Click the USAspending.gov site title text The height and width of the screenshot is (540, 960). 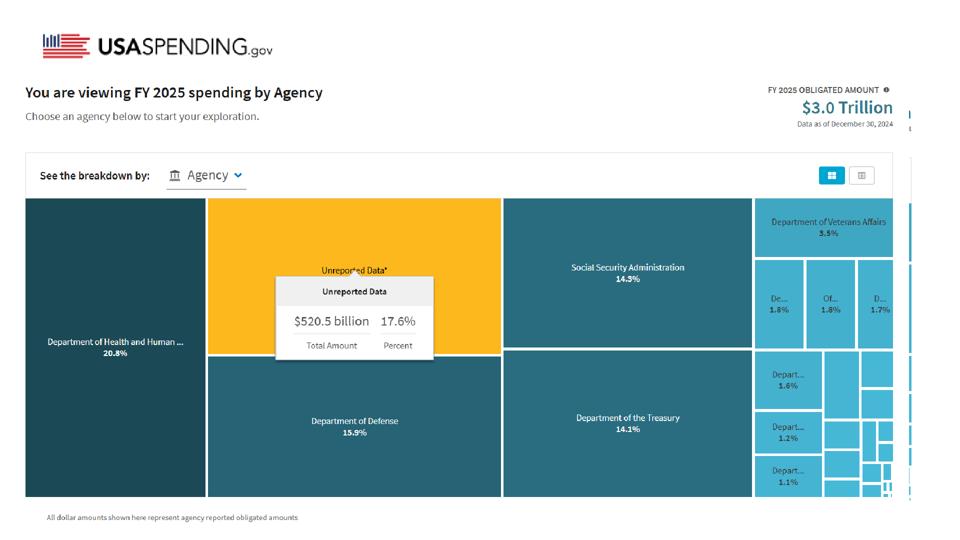point(183,47)
